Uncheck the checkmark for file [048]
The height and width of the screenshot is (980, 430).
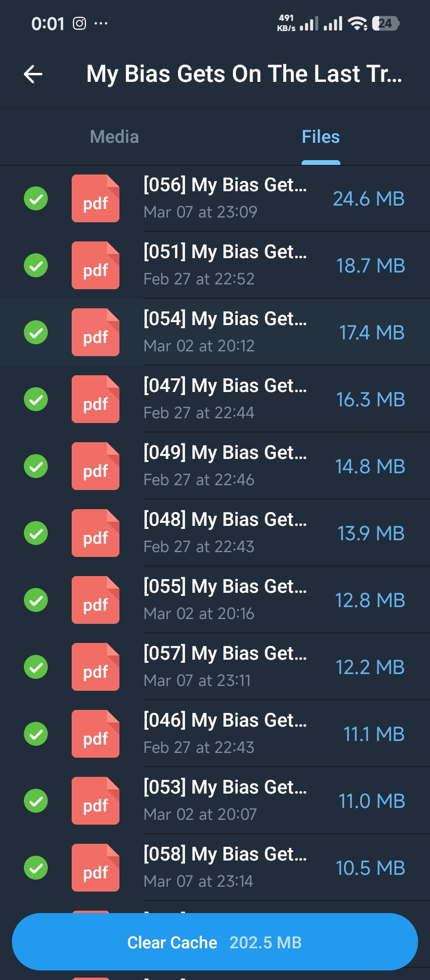[36, 533]
